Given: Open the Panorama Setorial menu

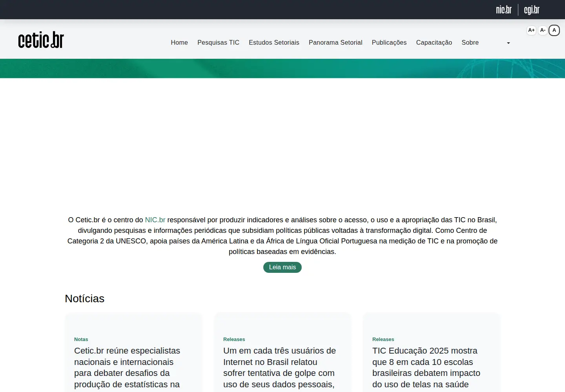Looking at the screenshot, I should click(335, 42).
